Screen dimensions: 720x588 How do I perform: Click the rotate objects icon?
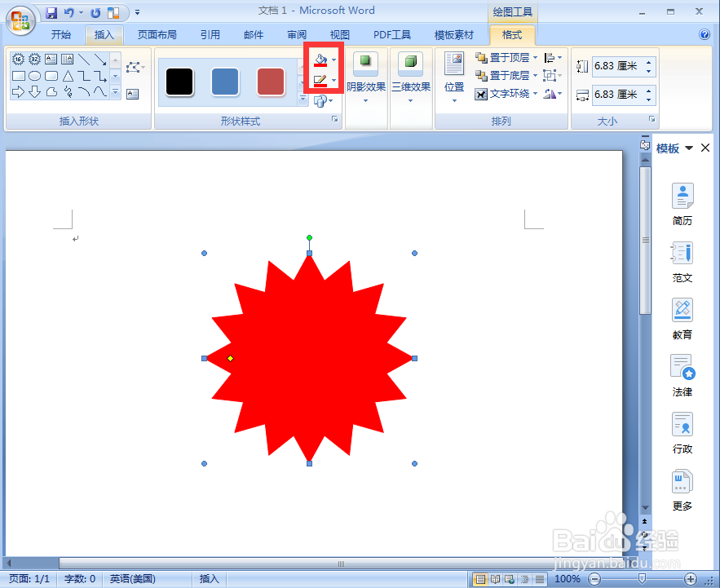point(550,94)
